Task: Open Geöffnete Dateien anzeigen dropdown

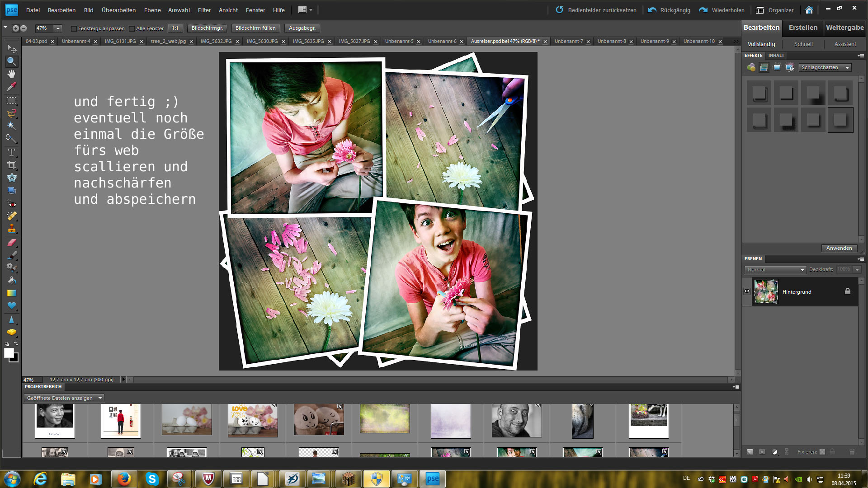Action: tap(64, 398)
